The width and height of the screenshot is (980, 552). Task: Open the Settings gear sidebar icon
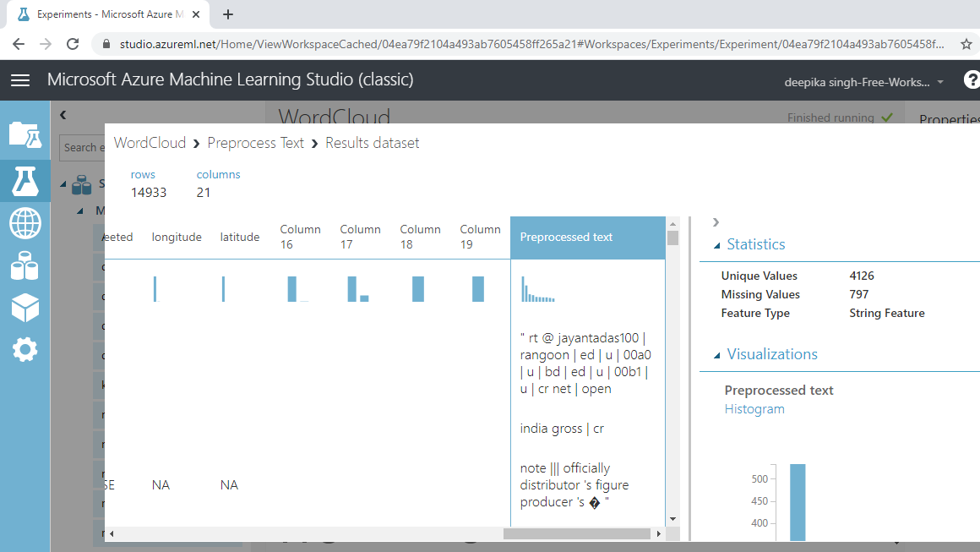point(25,349)
